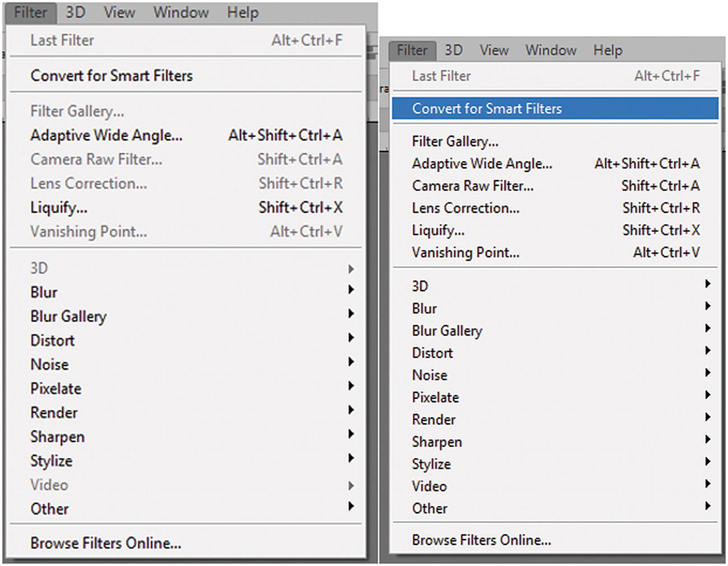Open View menu in the left-hand menu bar
The width and height of the screenshot is (728, 566).
tap(119, 12)
